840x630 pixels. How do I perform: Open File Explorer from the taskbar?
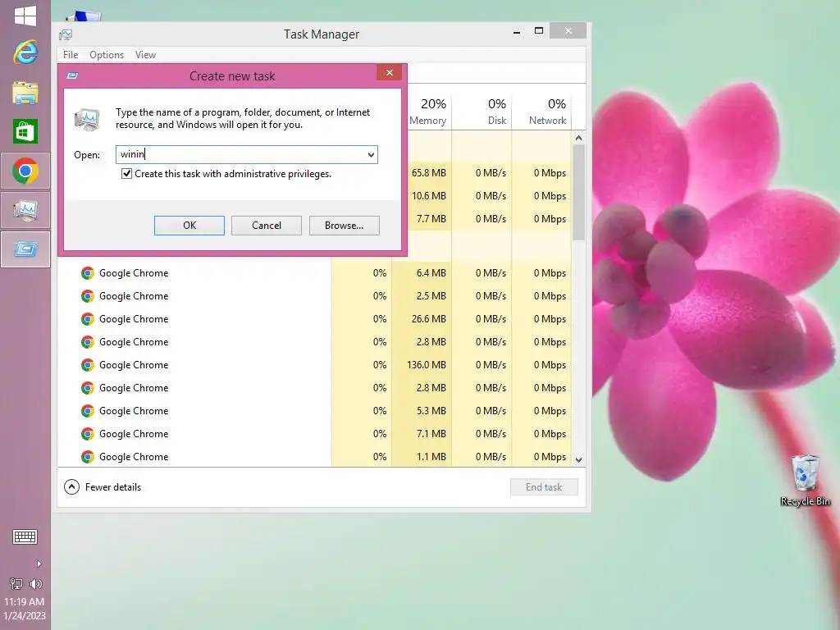click(25, 93)
